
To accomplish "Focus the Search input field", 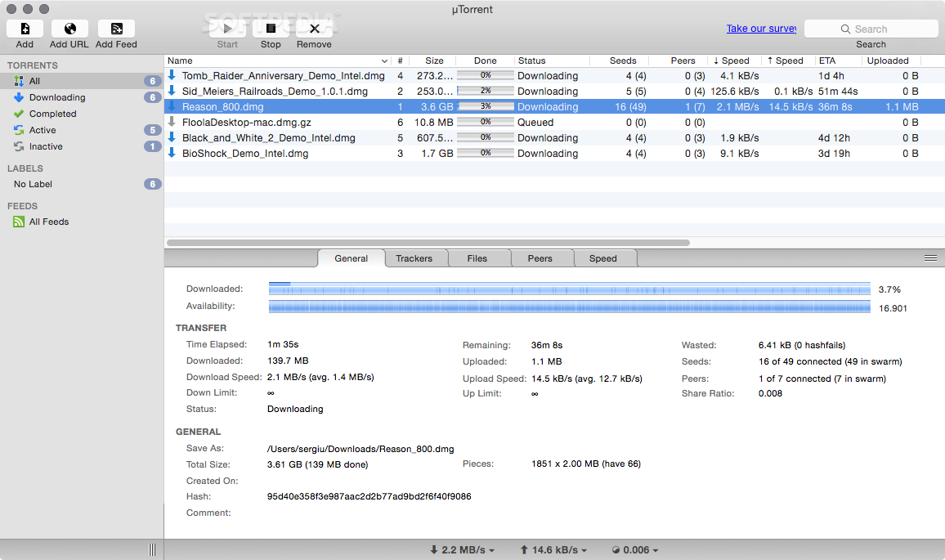I will pos(871,29).
